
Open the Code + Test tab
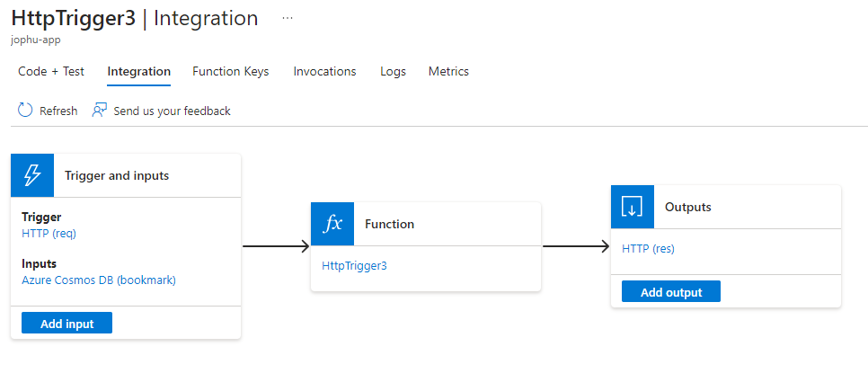51,72
